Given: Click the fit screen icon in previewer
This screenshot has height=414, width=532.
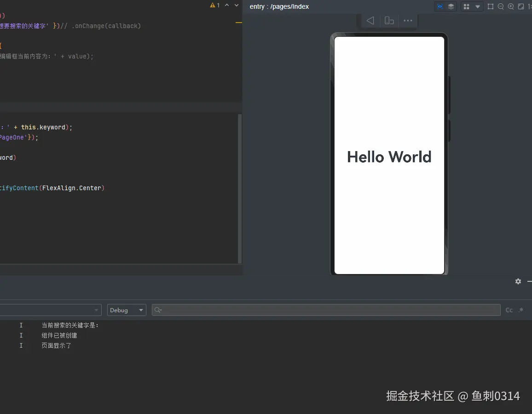Looking at the screenshot, I should point(521,6).
